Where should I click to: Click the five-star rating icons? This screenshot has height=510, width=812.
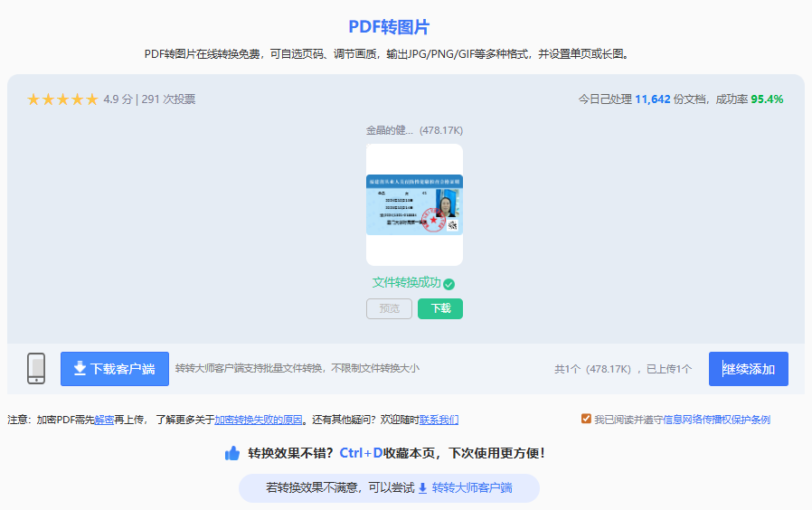[x=62, y=99]
